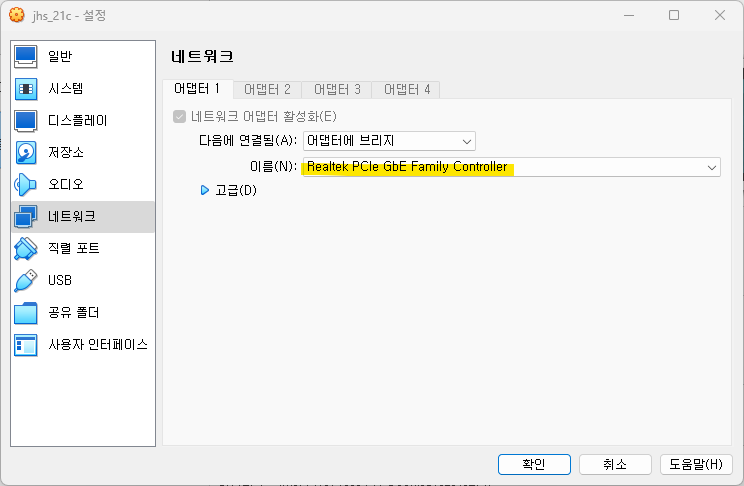Viewport: 744px width, 486px height.
Task: Open the 오디오 speaker icon
Action: 26,184
